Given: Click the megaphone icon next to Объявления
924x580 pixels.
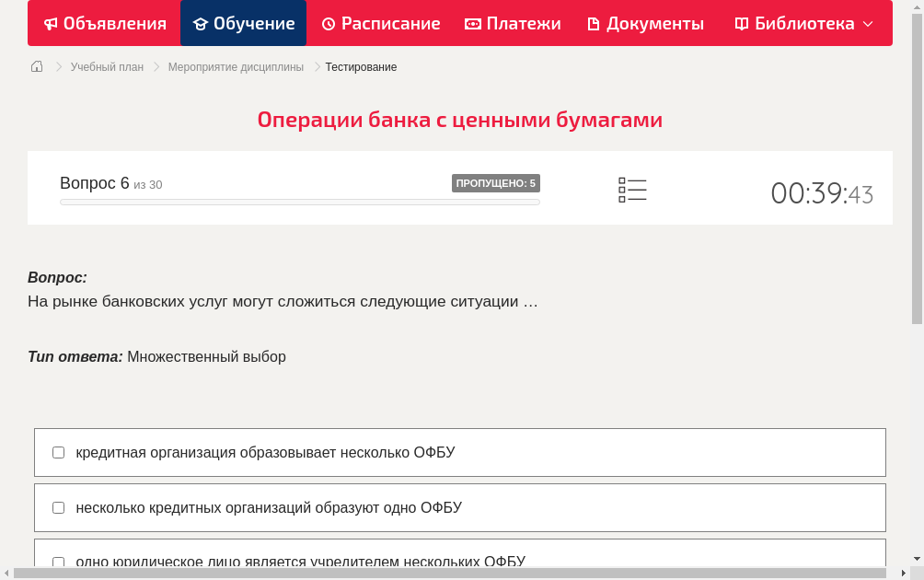Looking at the screenshot, I should (51, 23).
